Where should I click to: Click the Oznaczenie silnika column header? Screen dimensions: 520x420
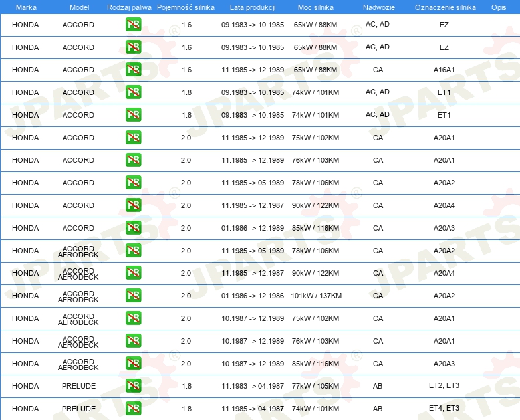tap(445, 7)
